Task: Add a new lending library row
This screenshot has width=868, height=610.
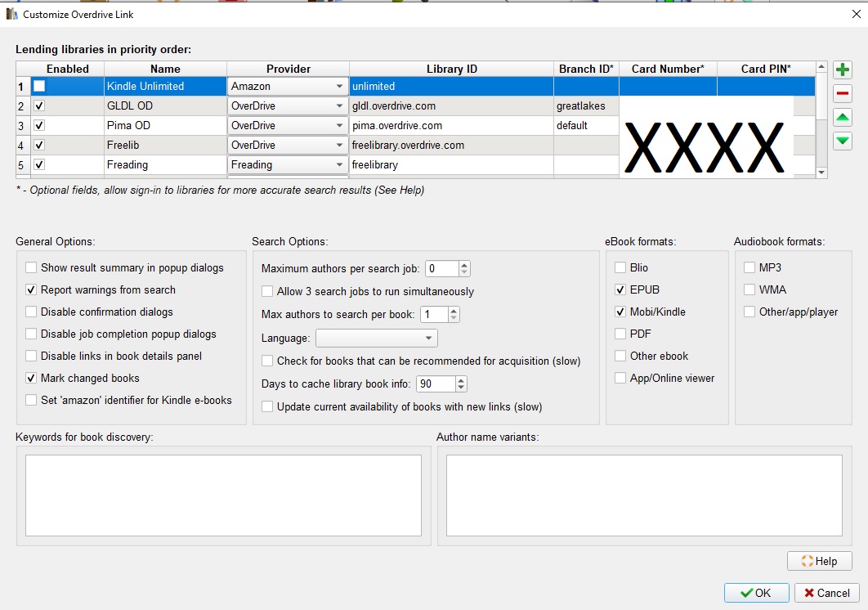Action: point(842,70)
